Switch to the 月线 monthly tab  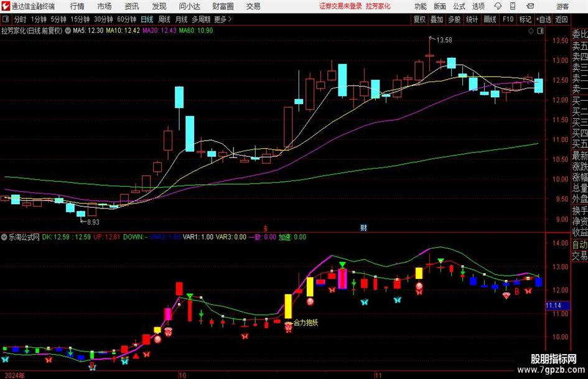click(x=182, y=19)
